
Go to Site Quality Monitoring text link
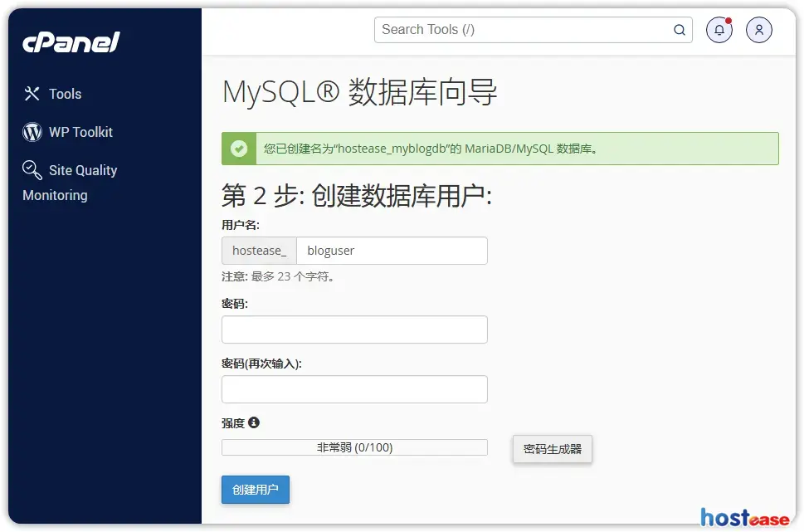coord(82,171)
